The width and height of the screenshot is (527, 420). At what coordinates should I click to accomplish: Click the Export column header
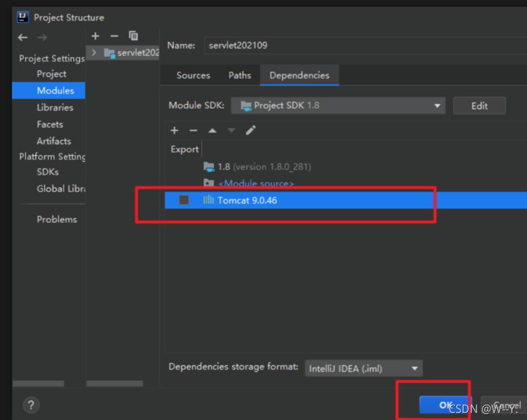point(184,149)
